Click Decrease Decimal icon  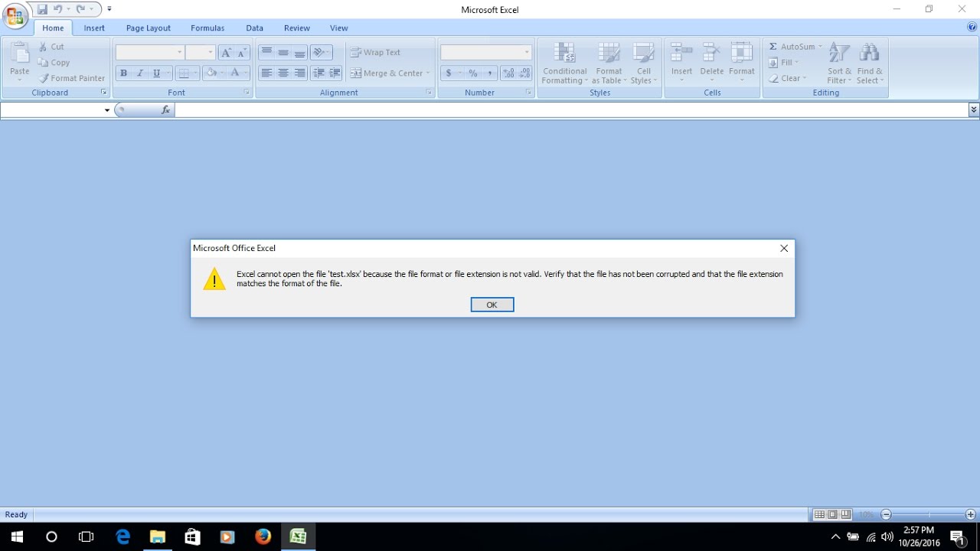tap(524, 73)
